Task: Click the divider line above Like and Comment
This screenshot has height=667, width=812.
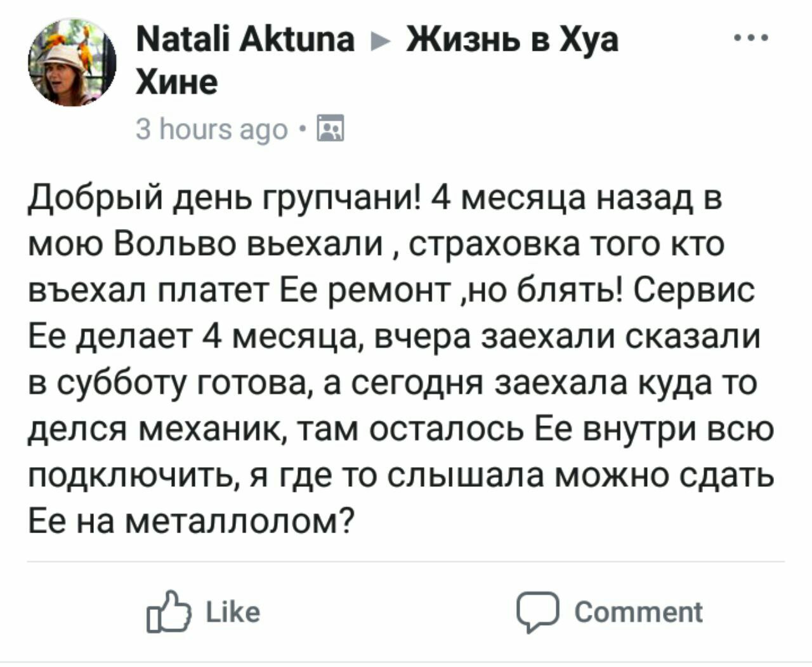Action: coord(406,562)
